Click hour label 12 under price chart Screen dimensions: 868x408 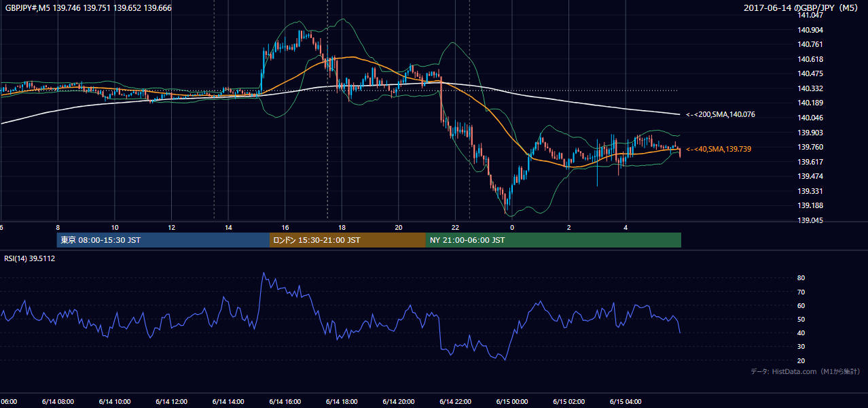[x=171, y=228]
